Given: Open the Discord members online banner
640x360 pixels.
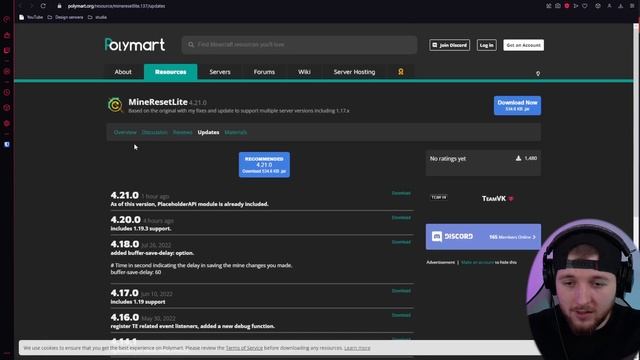Looking at the screenshot, I should (x=483, y=237).
